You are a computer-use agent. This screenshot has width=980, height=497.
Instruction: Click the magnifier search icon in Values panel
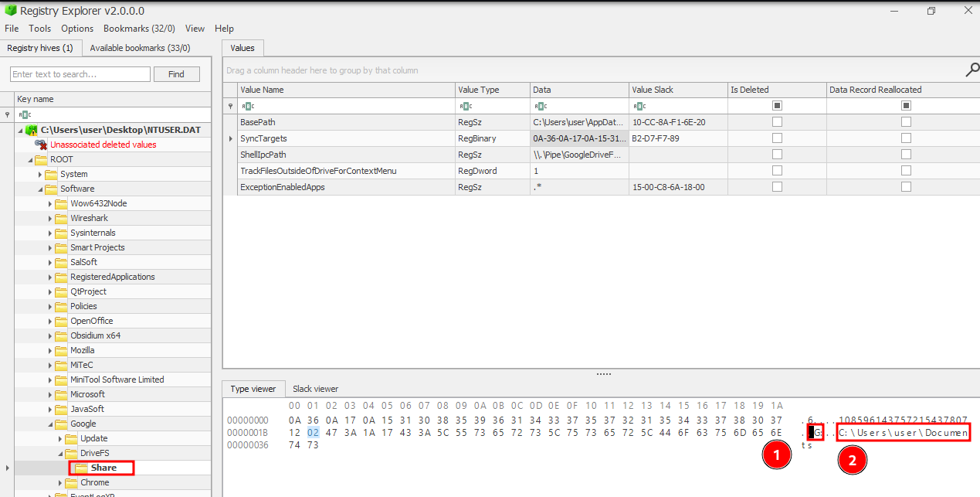[x=972, y=70]
